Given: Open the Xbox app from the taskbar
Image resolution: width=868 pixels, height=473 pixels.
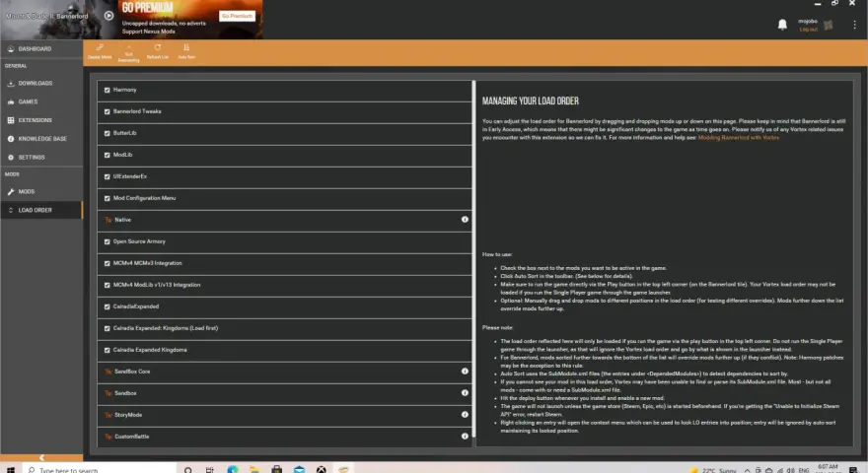Looking at the screenshot, I should 322,470.
